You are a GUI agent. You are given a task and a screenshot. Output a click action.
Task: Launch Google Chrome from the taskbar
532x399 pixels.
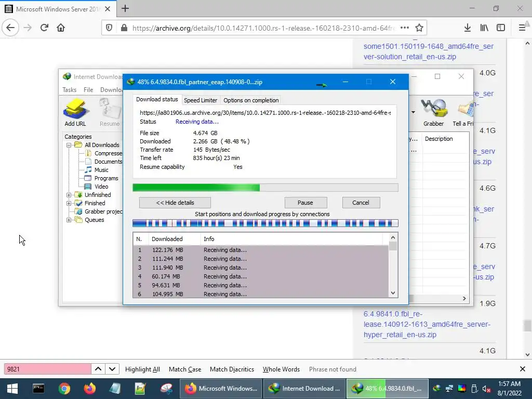tap(64, 389)
